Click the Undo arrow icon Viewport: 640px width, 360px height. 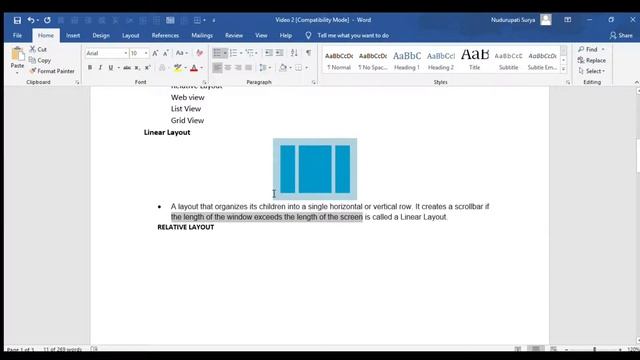[31, 20]
